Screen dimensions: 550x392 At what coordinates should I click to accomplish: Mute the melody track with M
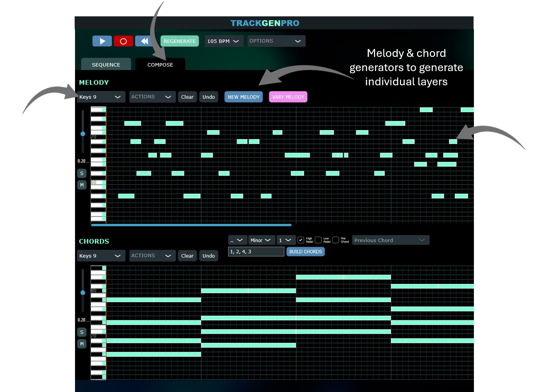click(x=82, y=185)
